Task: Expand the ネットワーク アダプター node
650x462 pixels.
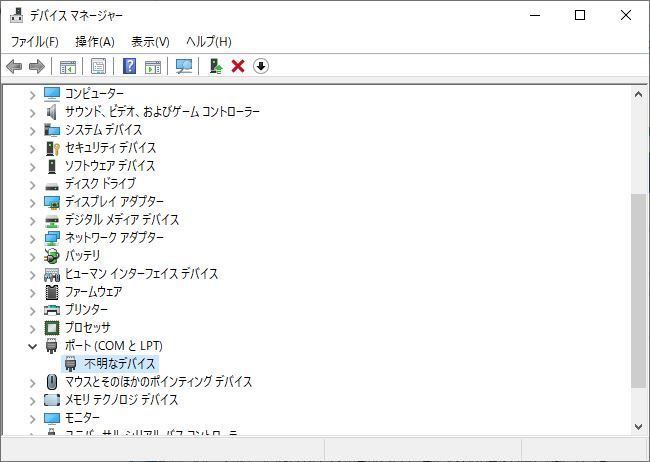Action: point(33,238)
